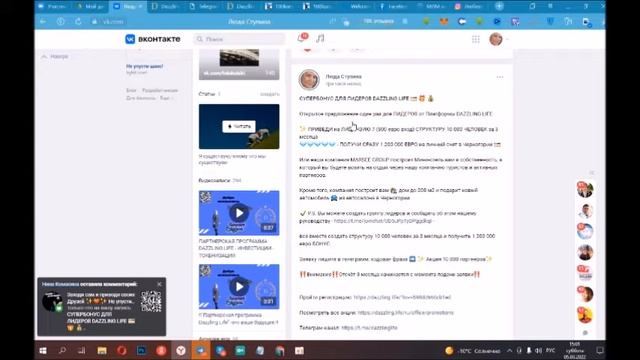Click the Видеозаписи section header
This screenshot has height=360, width=640.
pos(215,180)
